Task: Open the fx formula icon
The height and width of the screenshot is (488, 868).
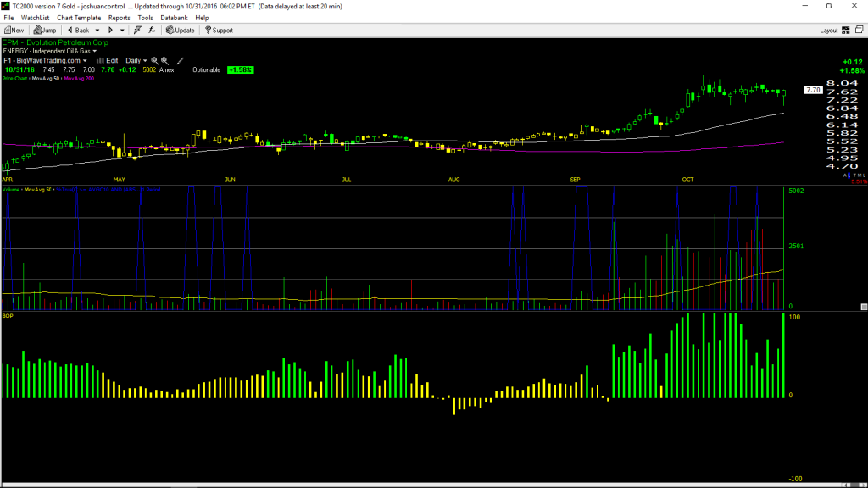Action: tap(152, 30)
